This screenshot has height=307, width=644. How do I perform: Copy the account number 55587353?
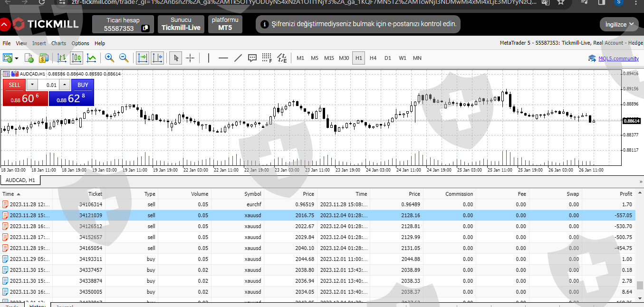[145, 29]
